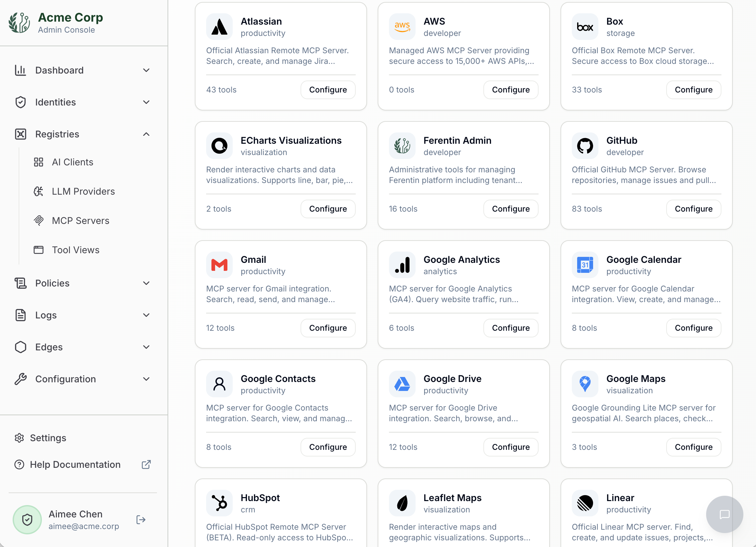Click the HubSpot server icon
This screenshot has width=756, height=547.
[x=219, y=503]
